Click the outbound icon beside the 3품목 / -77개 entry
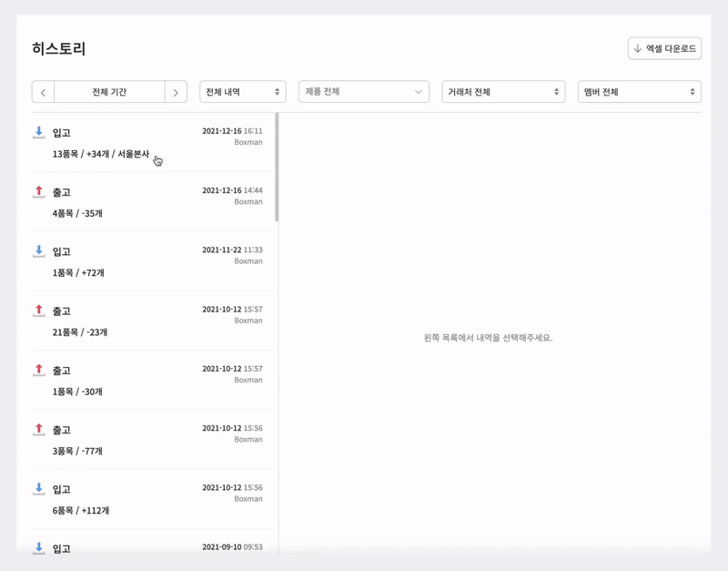 (x=39, y=430)
